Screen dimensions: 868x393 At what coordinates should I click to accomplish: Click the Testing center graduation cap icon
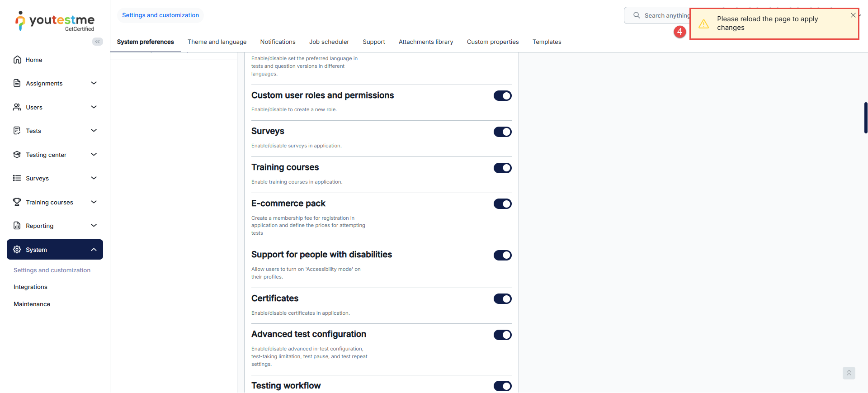pyautogui.click(x=17, y=155)
